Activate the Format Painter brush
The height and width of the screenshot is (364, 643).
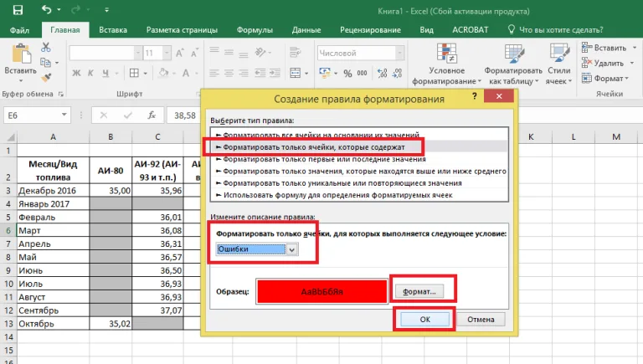(46, 78)
